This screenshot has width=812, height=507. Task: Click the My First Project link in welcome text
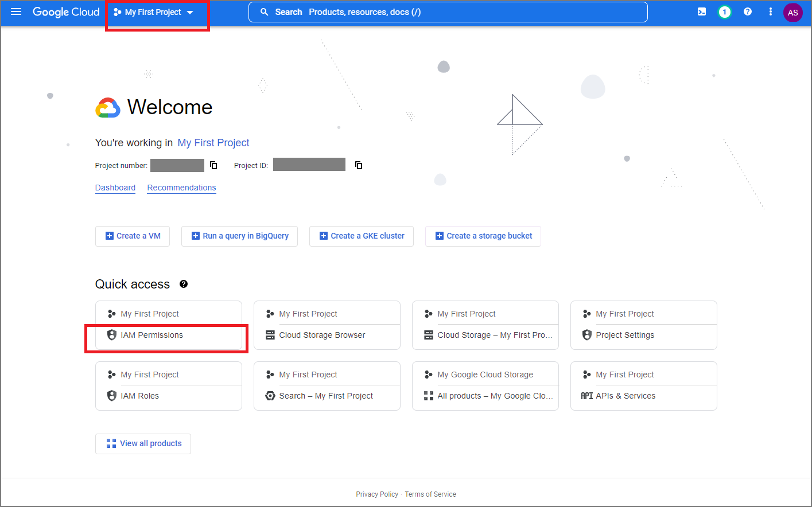point(213,143)
